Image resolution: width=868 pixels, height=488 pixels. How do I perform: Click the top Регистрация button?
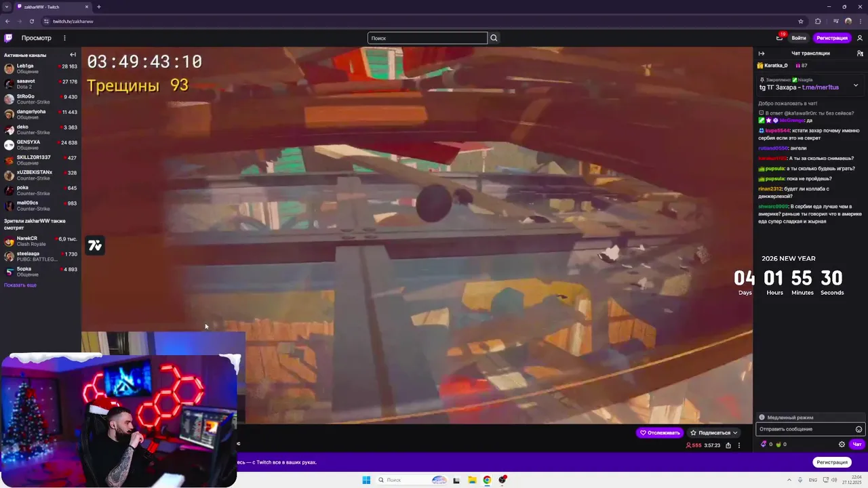pos(832,38)
